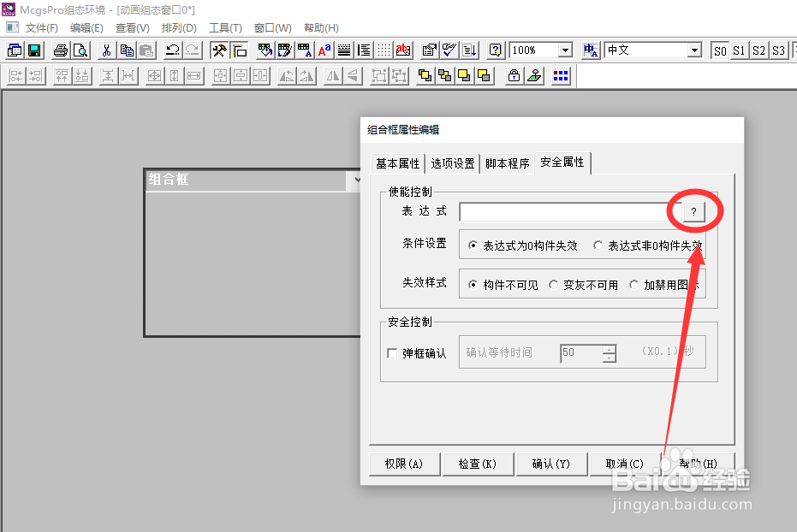The image size is (797, 532).
Task: Click the save floppy disk icon
Action: coord(34,50)
